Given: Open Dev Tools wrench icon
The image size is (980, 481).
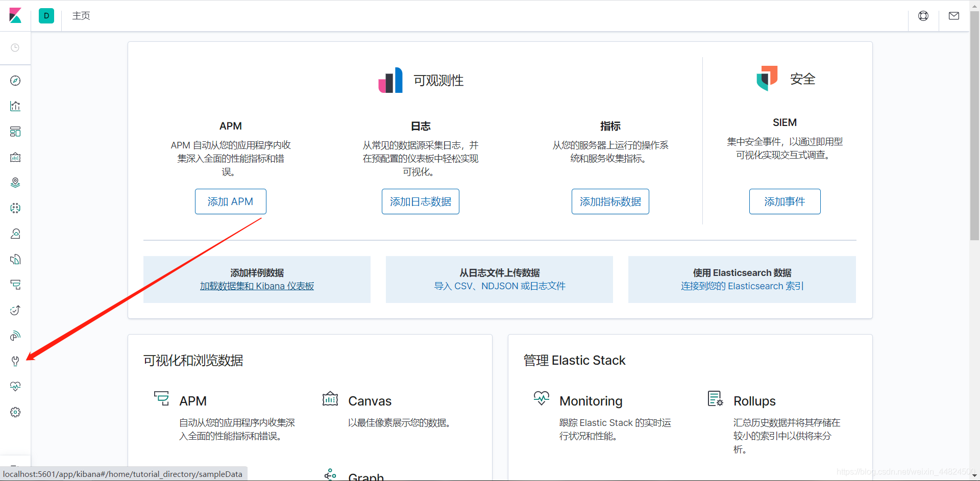Looking at the screenshot, I should 15,361.
